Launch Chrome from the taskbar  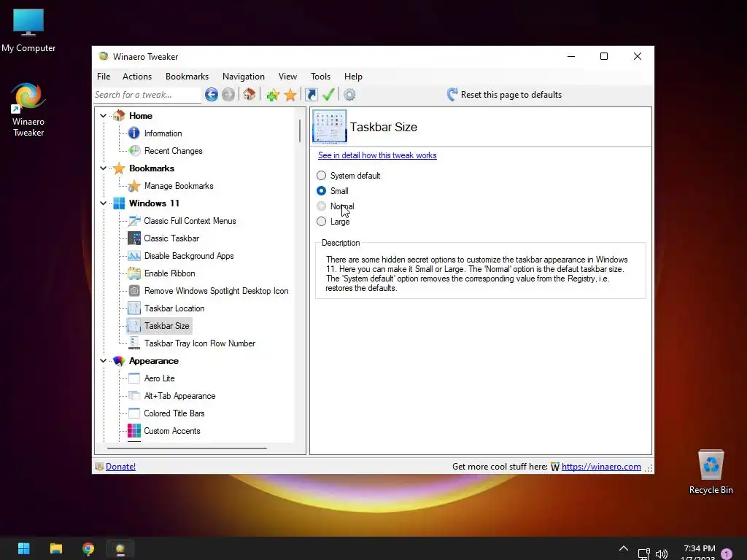point(88,548)
